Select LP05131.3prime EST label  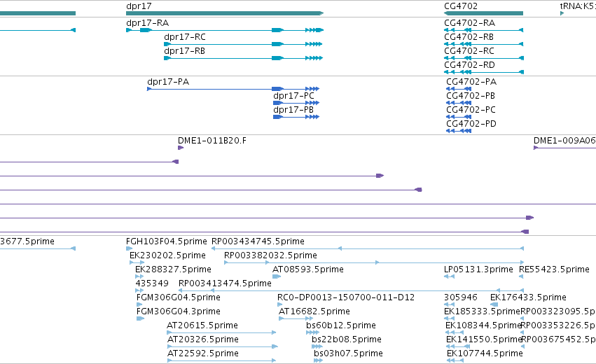pos(478,269)
